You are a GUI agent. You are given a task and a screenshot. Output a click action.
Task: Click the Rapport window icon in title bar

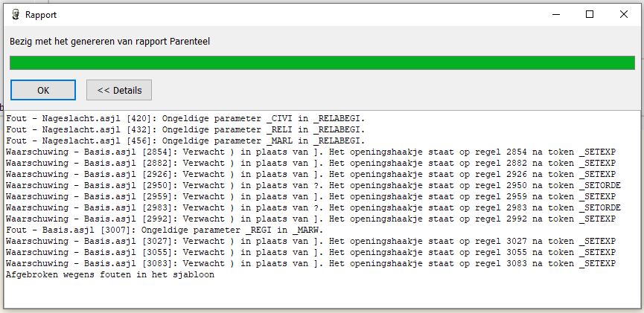pos(14,14)
